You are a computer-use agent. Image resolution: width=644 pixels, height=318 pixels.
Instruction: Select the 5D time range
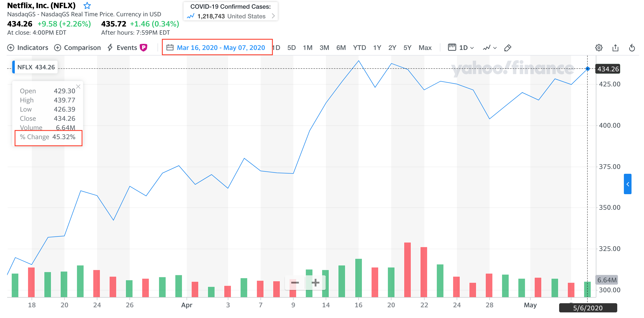click(291, 48)
